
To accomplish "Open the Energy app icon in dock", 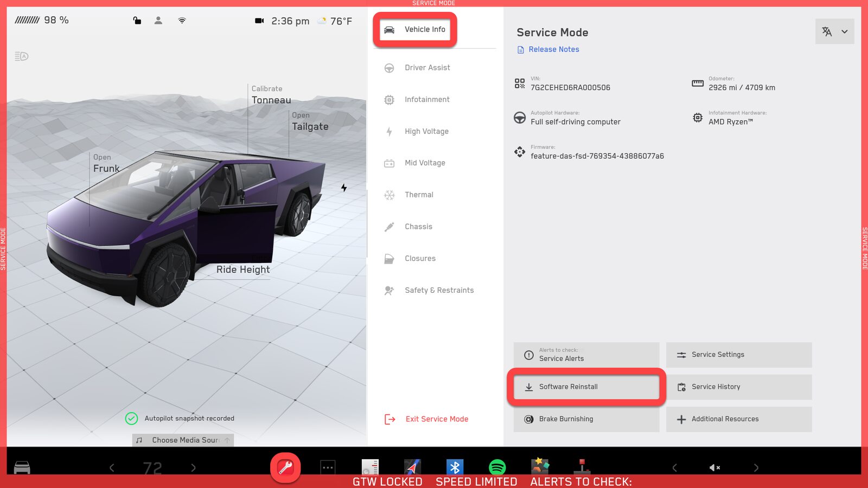I will click(370, 467).
